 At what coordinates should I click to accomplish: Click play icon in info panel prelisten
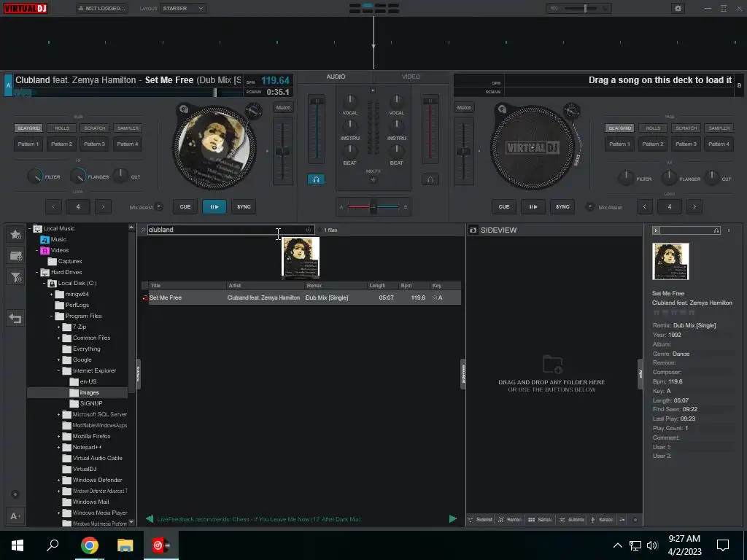(x=656, y=230)
